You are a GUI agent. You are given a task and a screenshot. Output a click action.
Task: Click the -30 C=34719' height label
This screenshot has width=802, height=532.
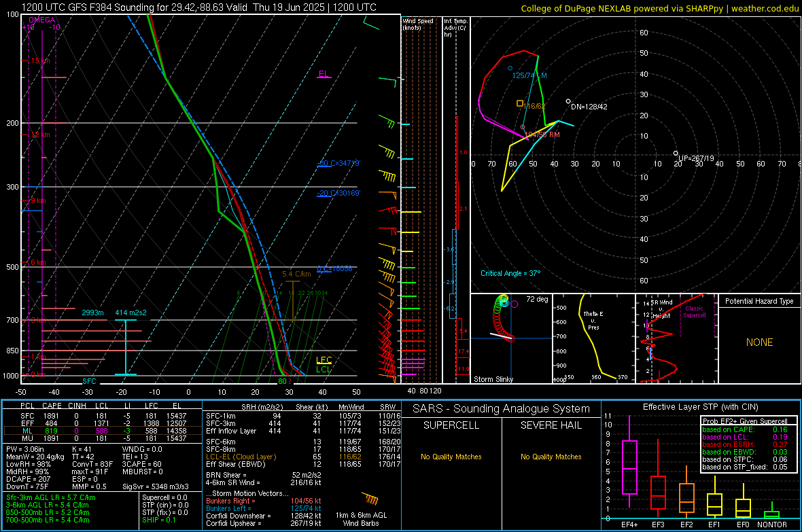tap(339, 163)
